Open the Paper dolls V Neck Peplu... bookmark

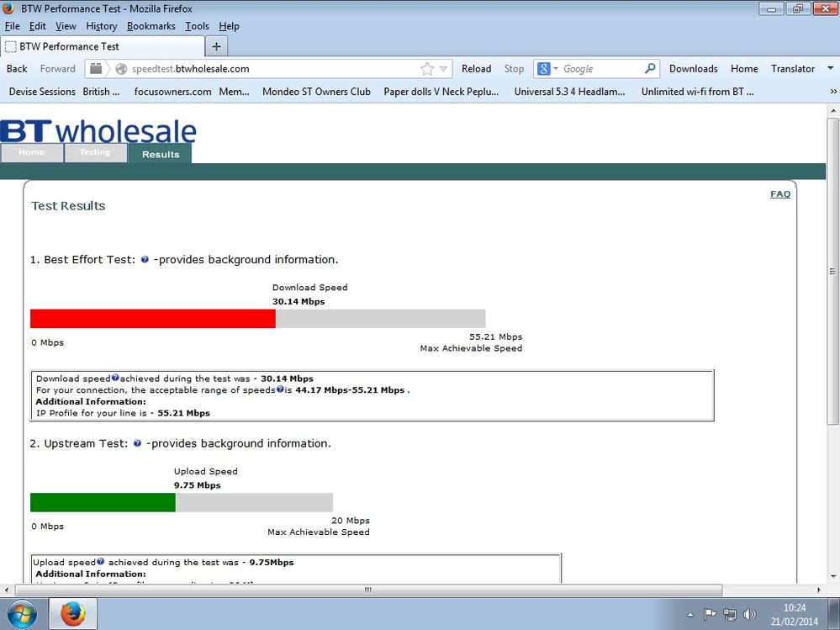pyautogui.click(x=441, y=92)
